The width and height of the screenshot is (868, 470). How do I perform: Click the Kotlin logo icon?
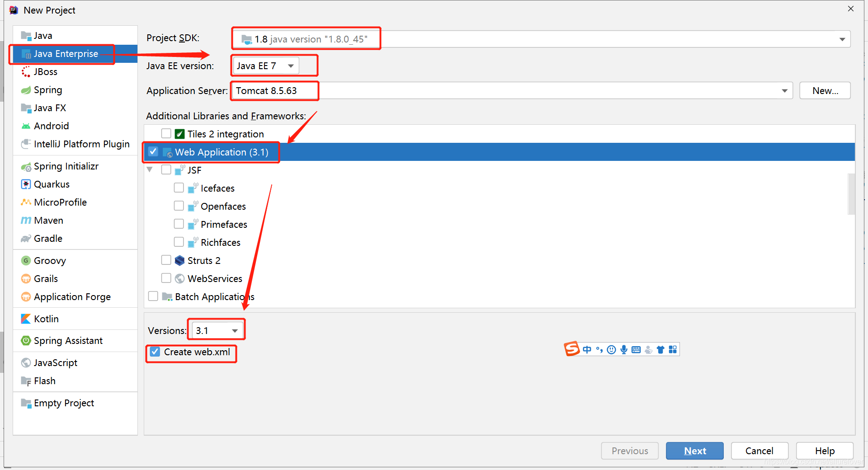(x=26, y=319)
